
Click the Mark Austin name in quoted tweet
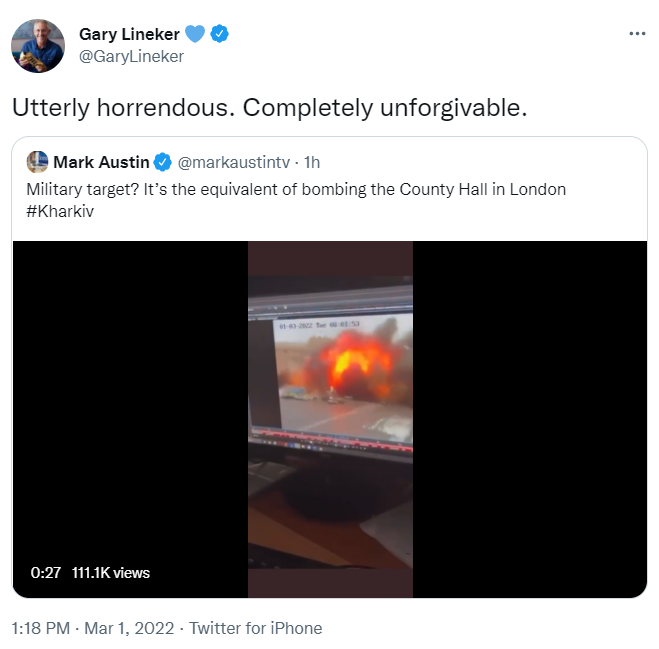pyautogui.click(x=101, y=162)
